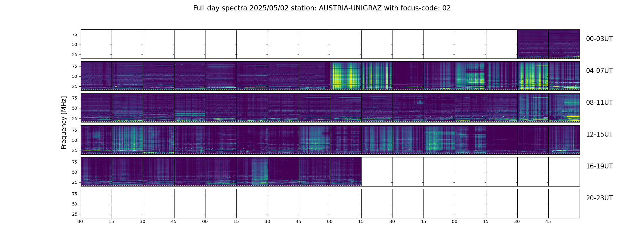Viewport: 644px width, 245px height.
Task: Open the bright 07:30 panel in 04-07UT row
Action: tap(533, 76)
